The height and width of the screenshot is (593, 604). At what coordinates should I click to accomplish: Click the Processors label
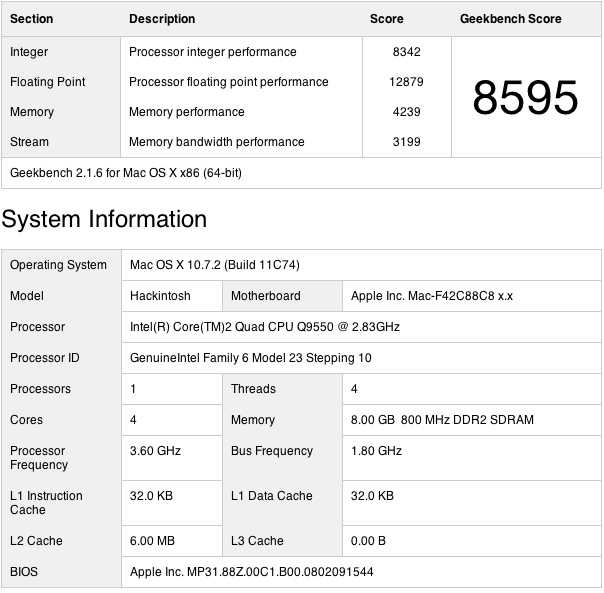coord(40,389)
